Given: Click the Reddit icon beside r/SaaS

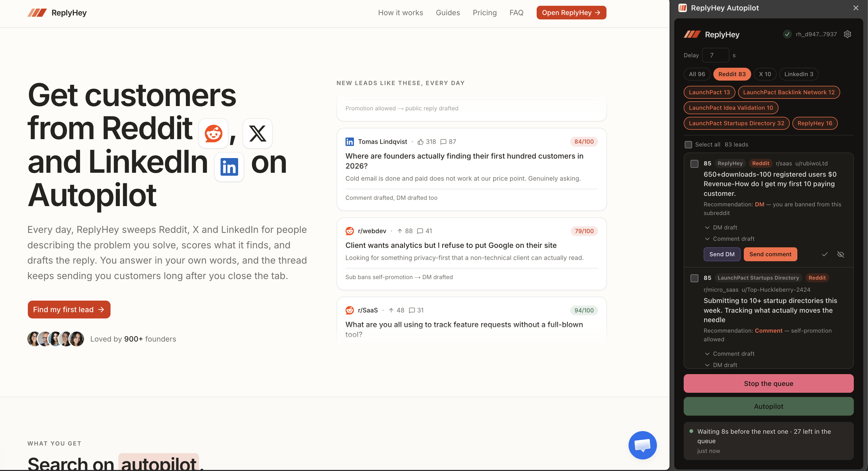Looking at the screenshot, I should (x=349, y=310).
